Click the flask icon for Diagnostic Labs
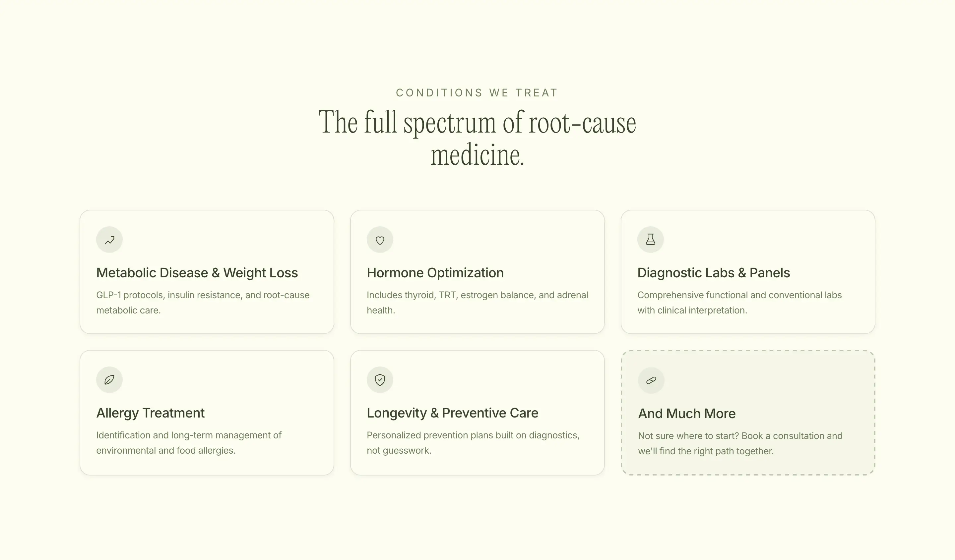Image resolution: width=955 pixels, height=560 pixels. [650, 240]
